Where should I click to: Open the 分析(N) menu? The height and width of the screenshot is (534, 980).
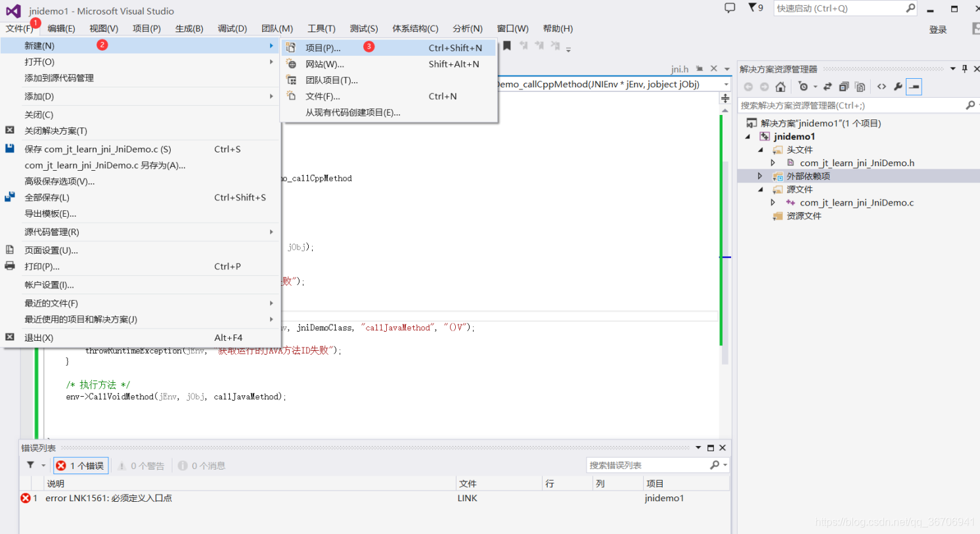pyautogui.click(x=468, y=28)
